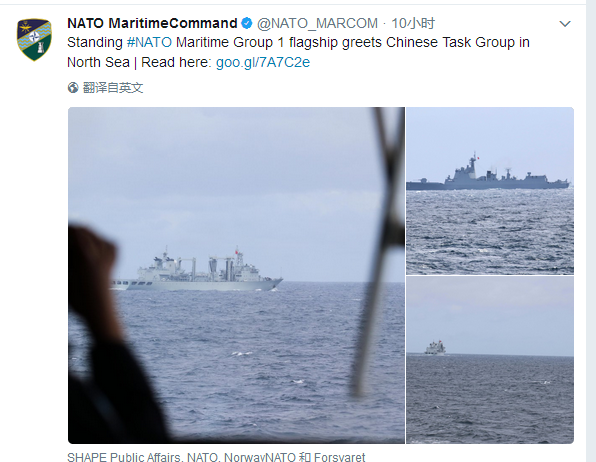The width and height of the screenshot is (596, 462).
Task: Click the Forsvaret tagged account
Action: [339, 457]
